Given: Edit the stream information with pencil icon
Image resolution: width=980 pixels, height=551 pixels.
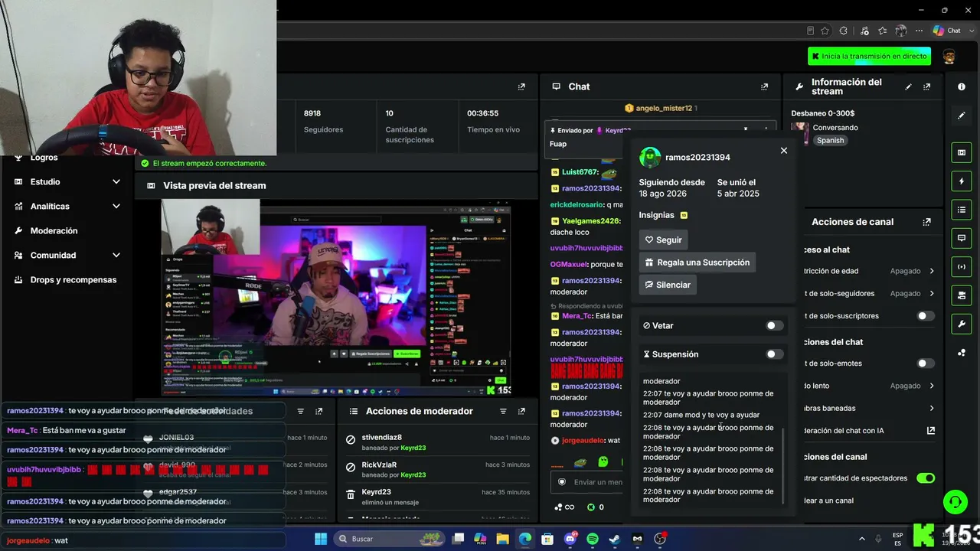Looking at the screenshot, I should pos(909,87).
